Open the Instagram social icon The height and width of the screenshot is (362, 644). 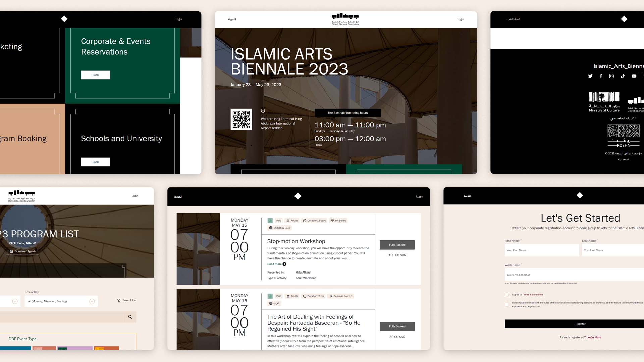[611, 76]
